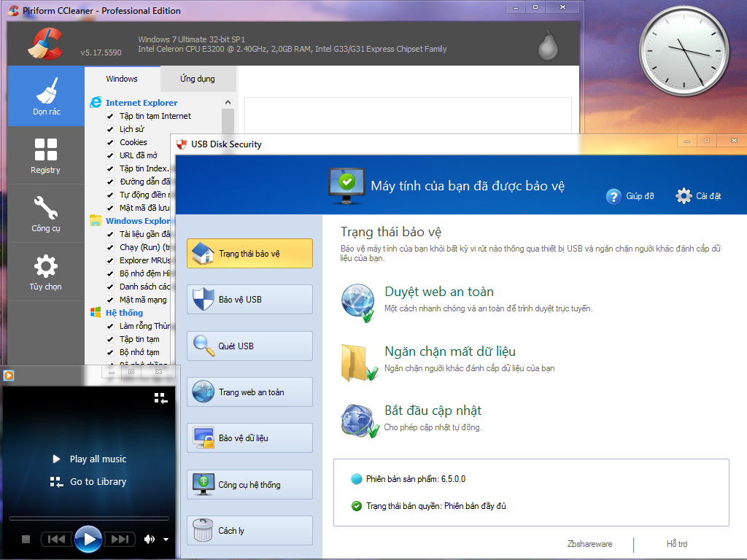Skip to next track in media player

tap(120, 539)
